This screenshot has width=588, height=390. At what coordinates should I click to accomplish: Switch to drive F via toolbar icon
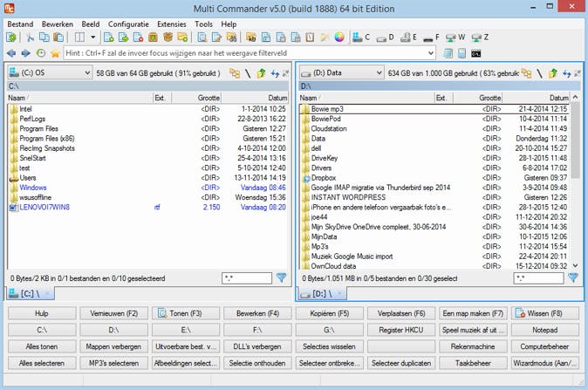coord(431,38)
